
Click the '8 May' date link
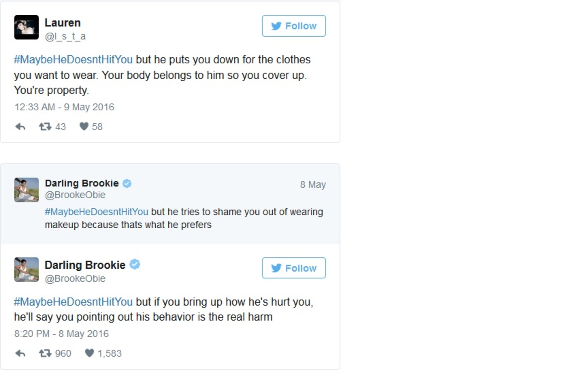click(313, 185)
